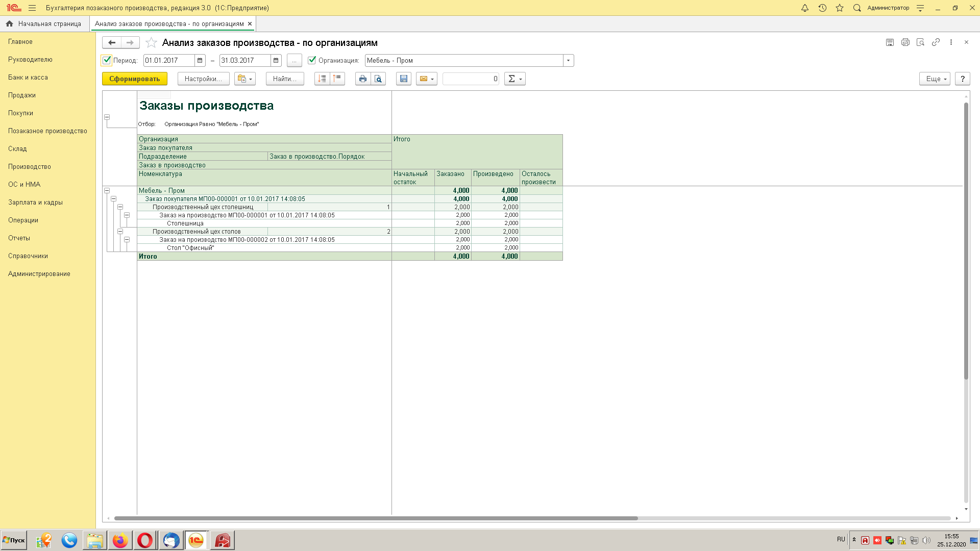Add report to favorites star
Viewport: 980px width, 551px height.
click(151, 42)
